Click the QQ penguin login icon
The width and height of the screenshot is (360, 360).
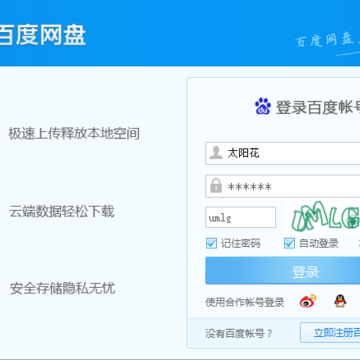click(x=340, y=301)
